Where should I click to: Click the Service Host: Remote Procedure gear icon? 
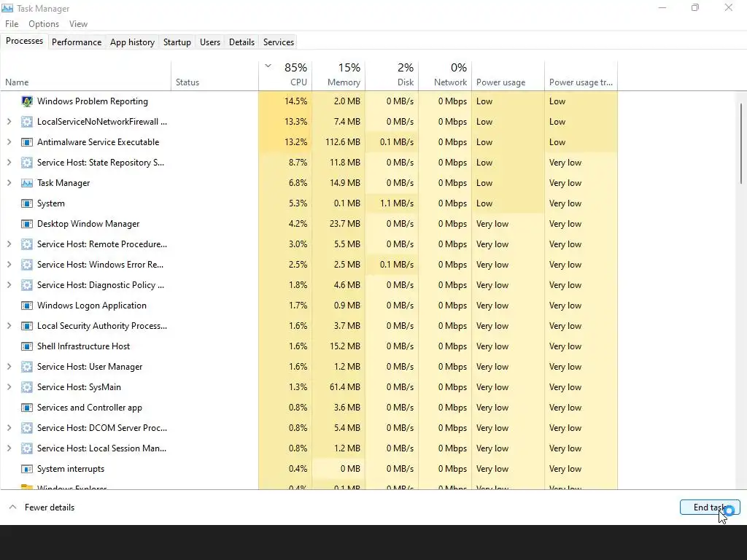(x=27, y=244)
